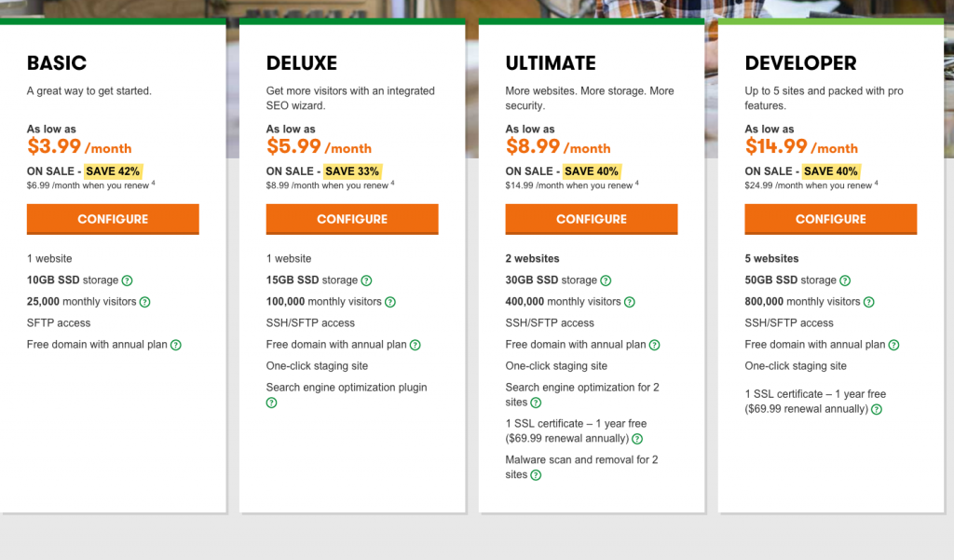
Task: Click Configure button for Deluxe plan
Action: [352, 219]
